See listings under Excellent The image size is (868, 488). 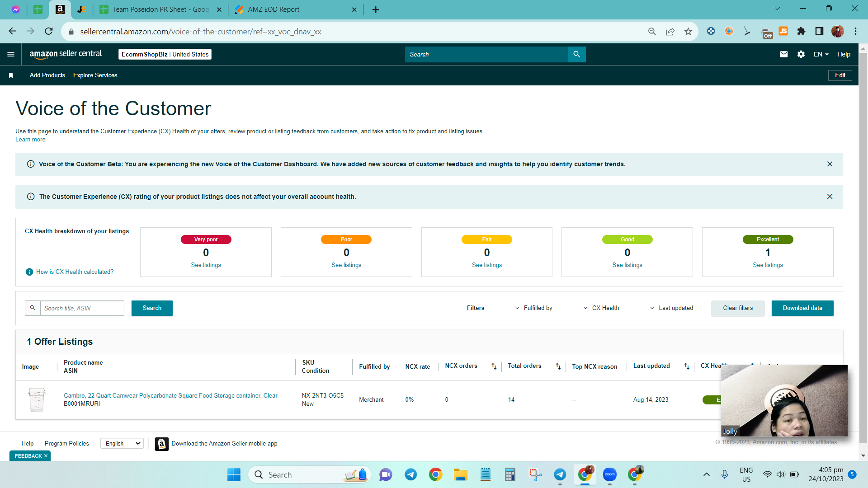pos(768,265)
